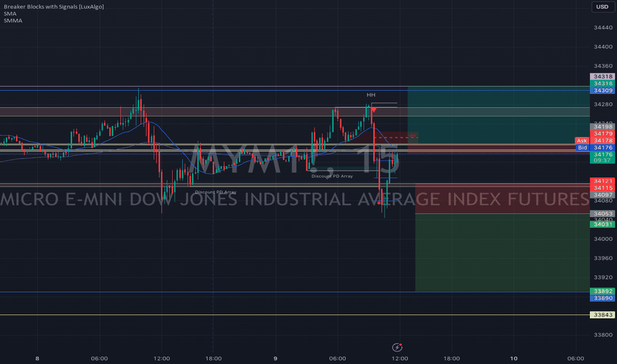The width and height of the screenshot is (617, 364).
Task: Click date label 10 on the time axis
Action: point(514,359)
